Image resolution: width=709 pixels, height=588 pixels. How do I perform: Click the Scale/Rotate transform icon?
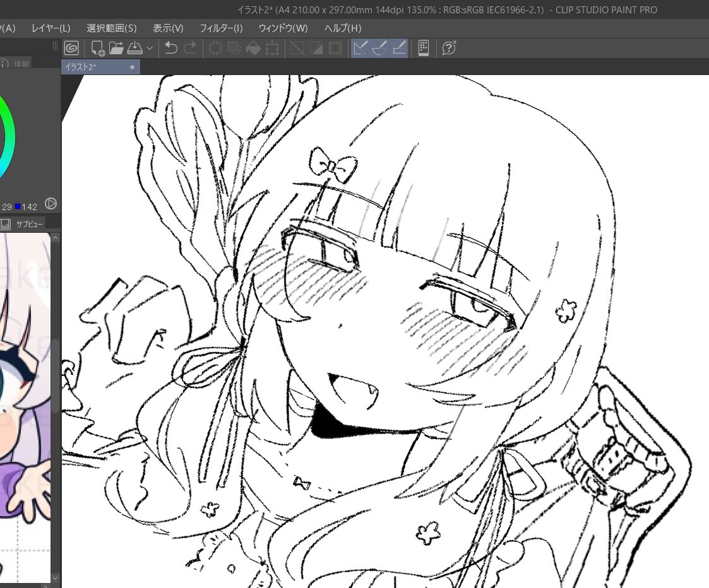[x=272, y=48]
